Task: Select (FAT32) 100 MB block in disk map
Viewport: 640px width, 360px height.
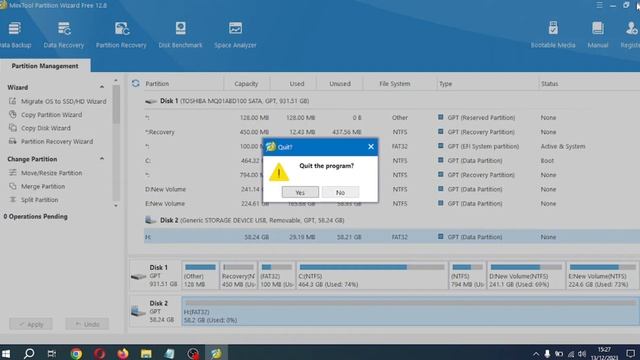Action: tap(277, 276)
